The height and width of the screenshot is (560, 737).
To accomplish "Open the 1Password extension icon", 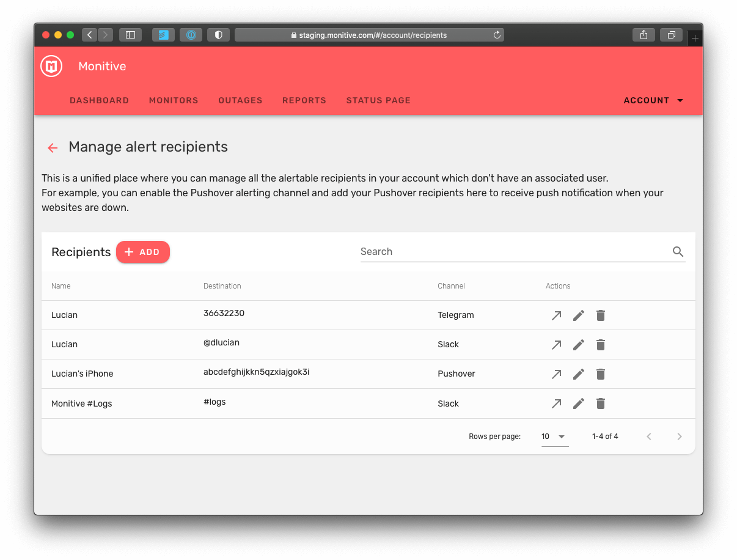I will click(x=191, y=35).
